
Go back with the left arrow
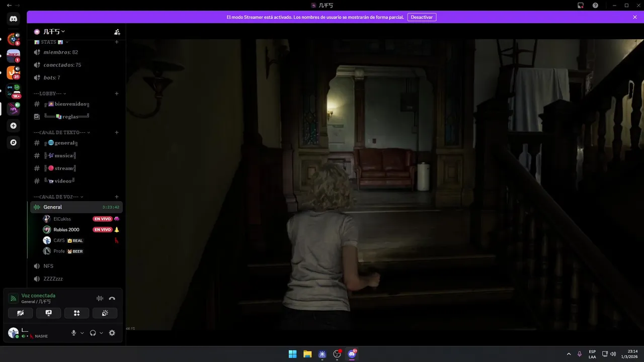[x=9, y=5]
